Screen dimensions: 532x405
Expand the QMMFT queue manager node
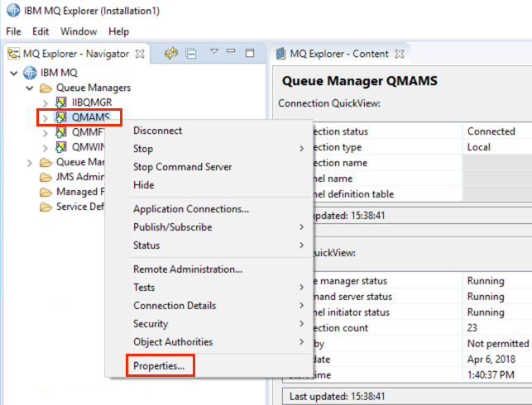(46, 133)
